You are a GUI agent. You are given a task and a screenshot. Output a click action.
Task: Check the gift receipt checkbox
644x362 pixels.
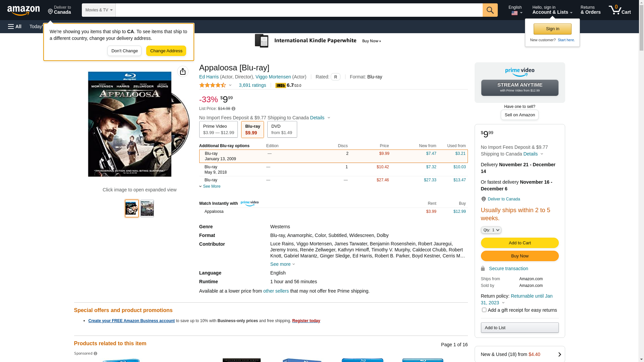(x=484, y=310)
